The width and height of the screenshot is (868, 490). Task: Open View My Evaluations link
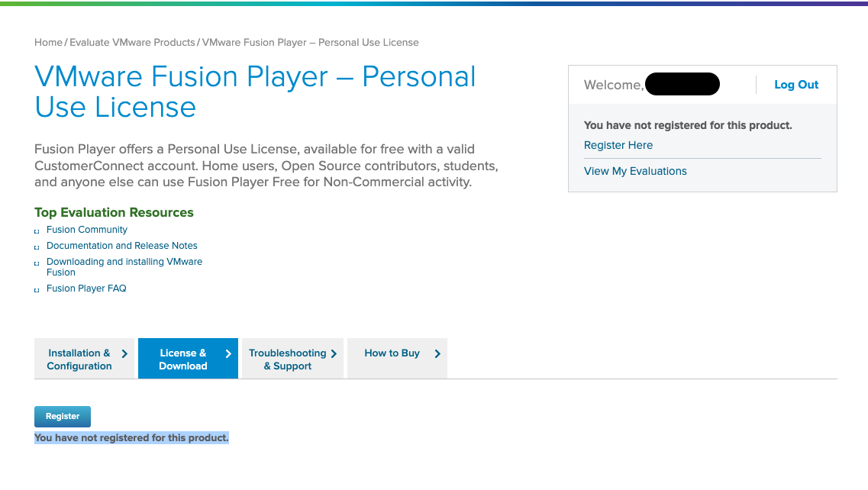(x=635, y=171)
